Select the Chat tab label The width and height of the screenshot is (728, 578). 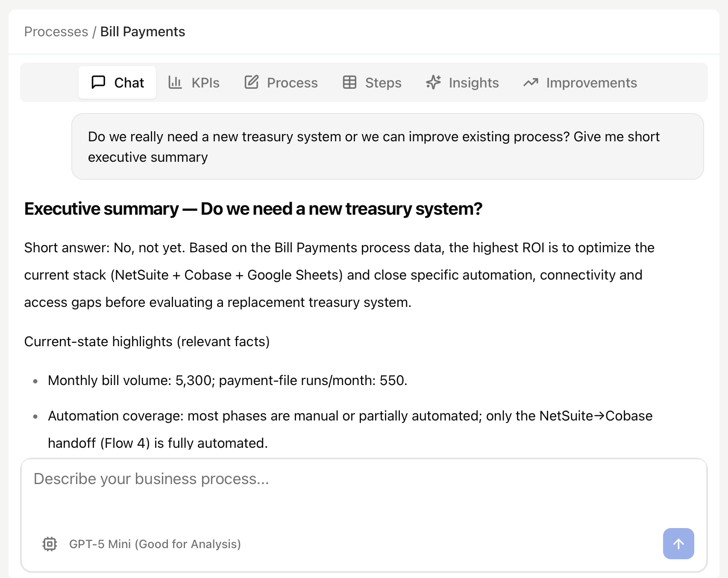coord(129,83)
